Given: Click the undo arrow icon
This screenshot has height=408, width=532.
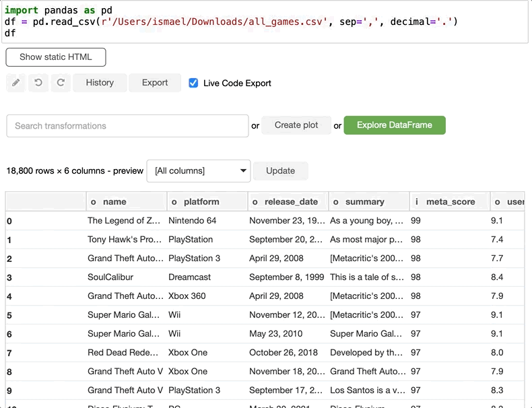Looking at the screenshot, I should point(38,83).
